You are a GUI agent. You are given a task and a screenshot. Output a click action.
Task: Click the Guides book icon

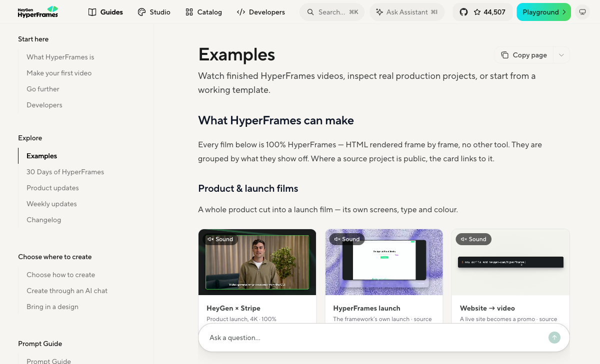coord(92,12)
